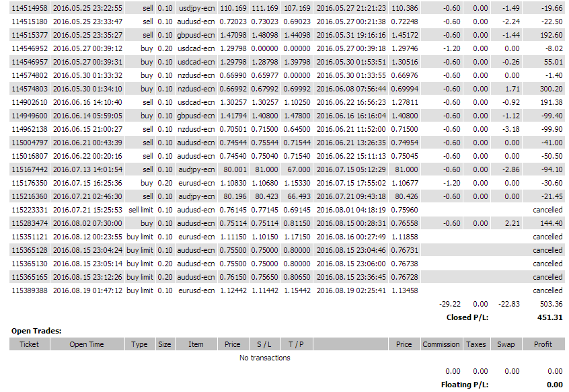Select ticket 115283474
This screenshot has width=569, height=392.
(x=30, y=223)
